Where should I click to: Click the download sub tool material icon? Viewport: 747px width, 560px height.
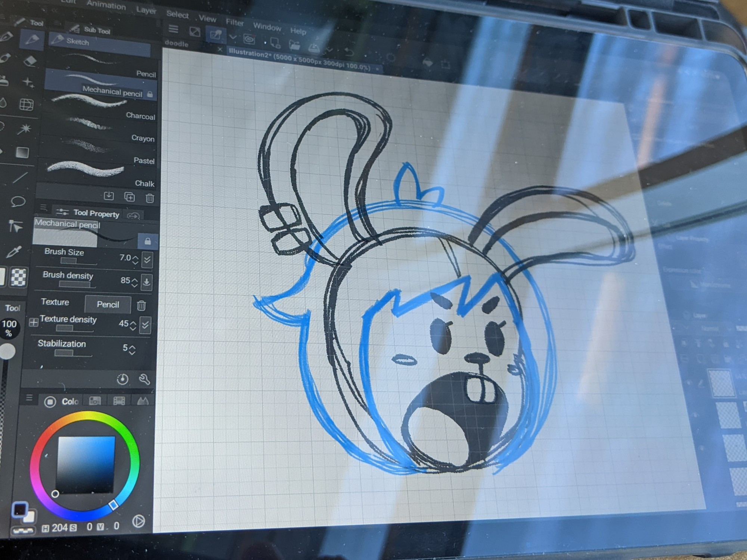tap(109, 196)
